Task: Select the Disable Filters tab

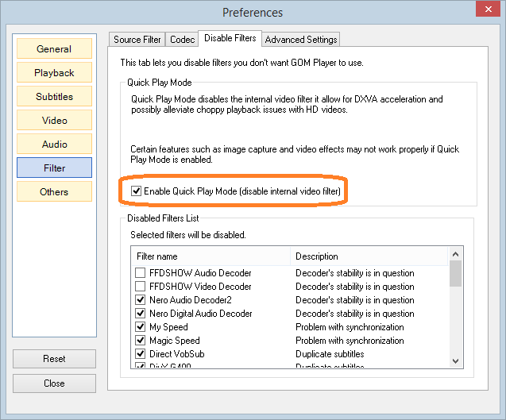Action: 230,38
